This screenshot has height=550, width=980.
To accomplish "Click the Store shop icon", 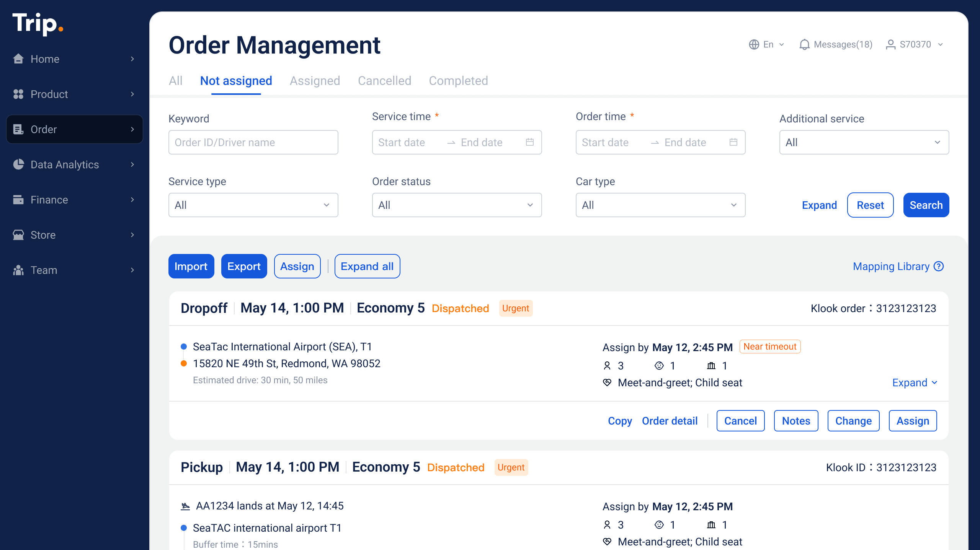I will coord(18,235).
